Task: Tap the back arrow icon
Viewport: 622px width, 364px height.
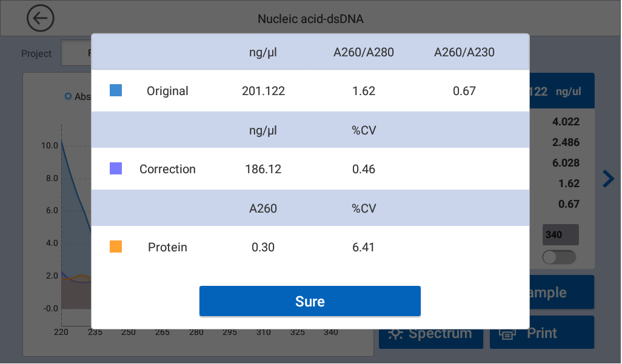Action: pyautogui.click(x=40, y=18)
